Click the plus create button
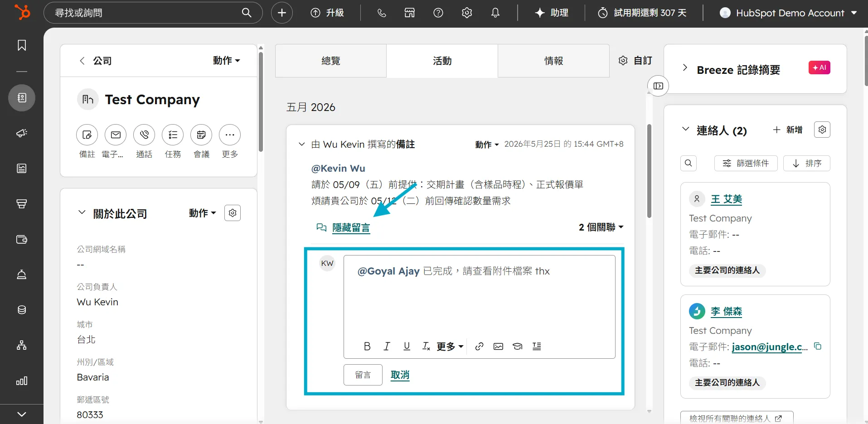Viewport: 868px width, 424px height. 282,13
